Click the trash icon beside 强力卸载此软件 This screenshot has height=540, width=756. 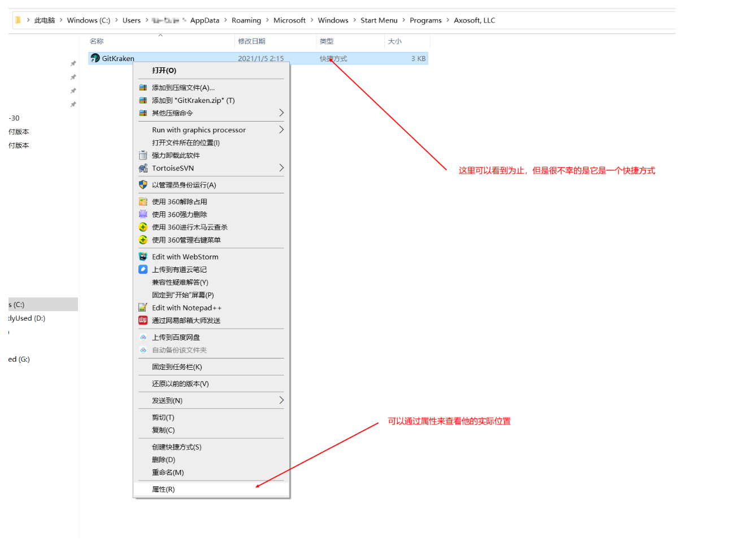[143, 155]
